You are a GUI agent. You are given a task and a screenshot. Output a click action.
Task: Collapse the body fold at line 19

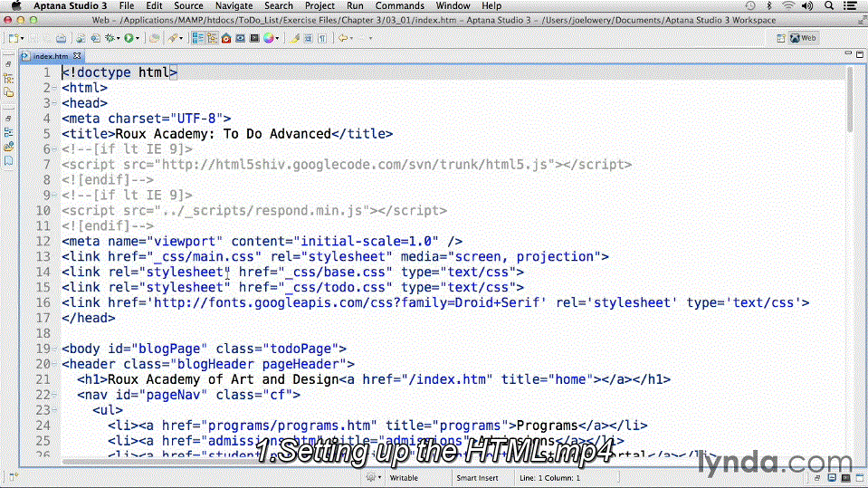(x=54, y=349)
